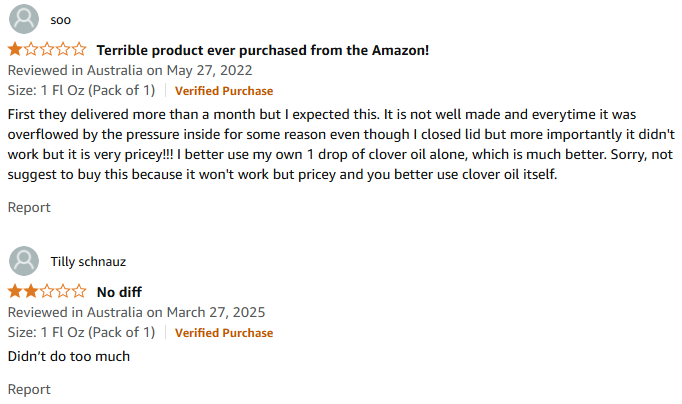Click the Size text under Tilly schnauz's review date
The height and width of the screenshot is (404, 682).
(81, 333)
